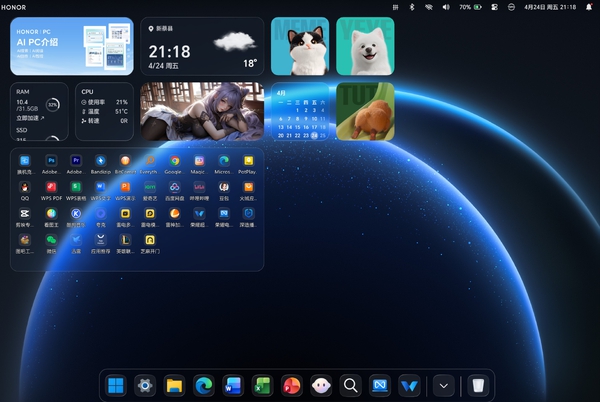Open Microsoft Excel from the dock

[x=262, y=386]
